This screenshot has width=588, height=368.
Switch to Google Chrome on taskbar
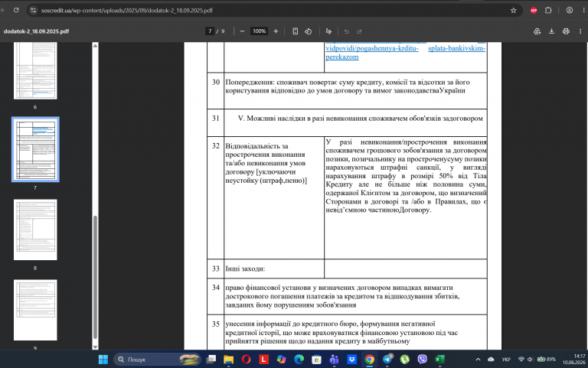pyautogui.click(x=369, y=360)
